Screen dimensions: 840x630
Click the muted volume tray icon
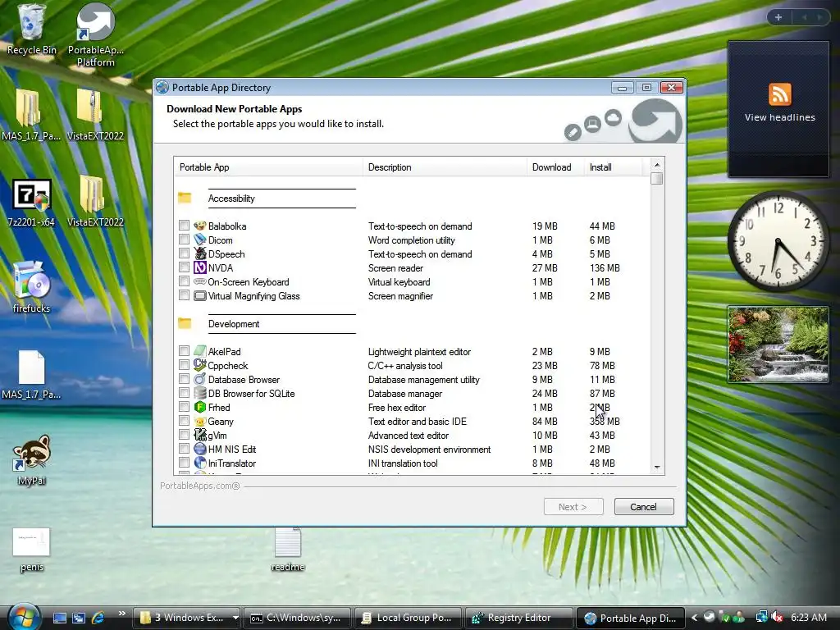click(x=777, y=617)
